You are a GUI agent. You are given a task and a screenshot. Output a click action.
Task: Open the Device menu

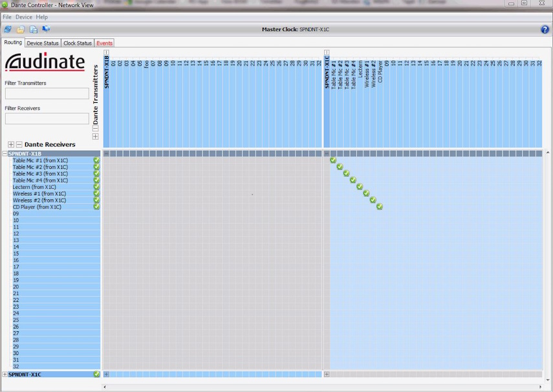click(23, 17)
